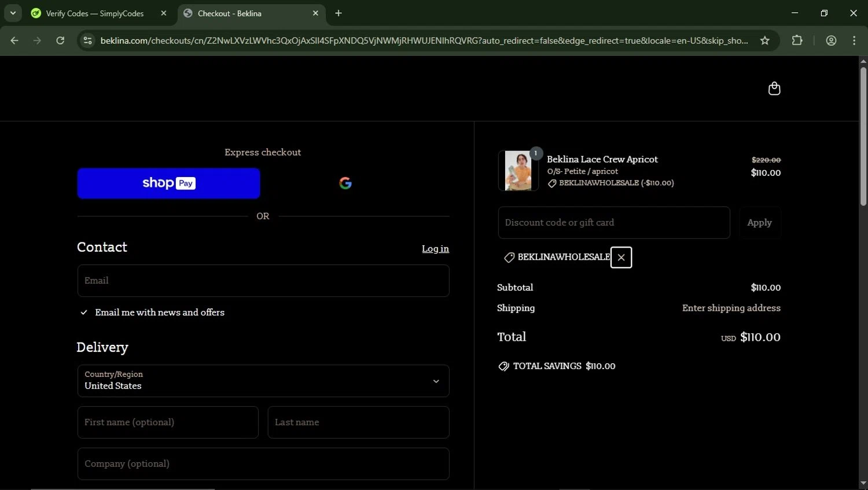Click the Google Pay express checkout button
The height and width of the screenshot is (490, 868).
[345, 183]
